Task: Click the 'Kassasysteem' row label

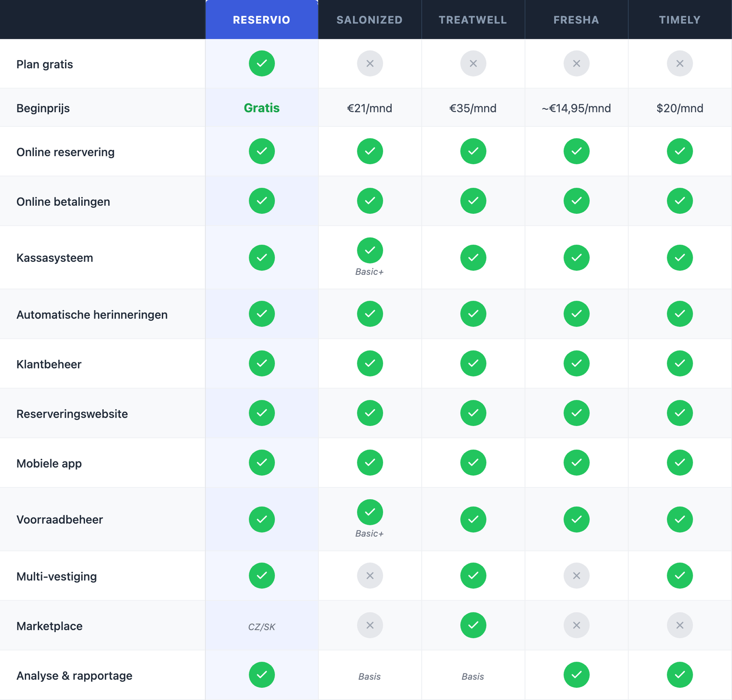Action: coord(55,258)
